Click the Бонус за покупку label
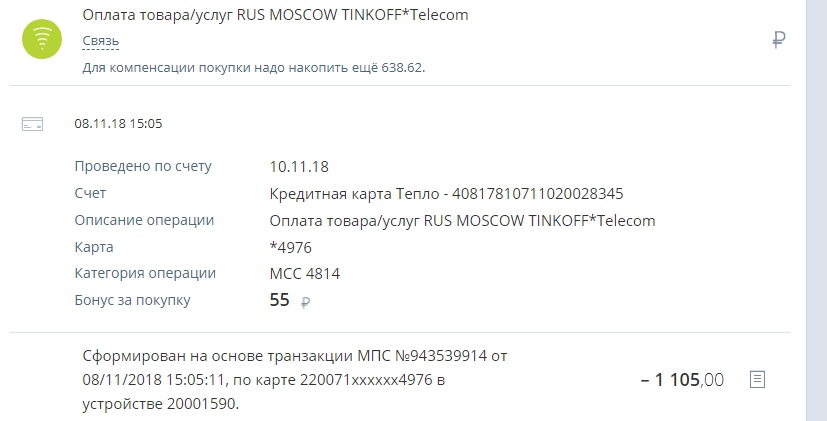Viewport: 827px width, 421px height. click(x=132, y=300)
